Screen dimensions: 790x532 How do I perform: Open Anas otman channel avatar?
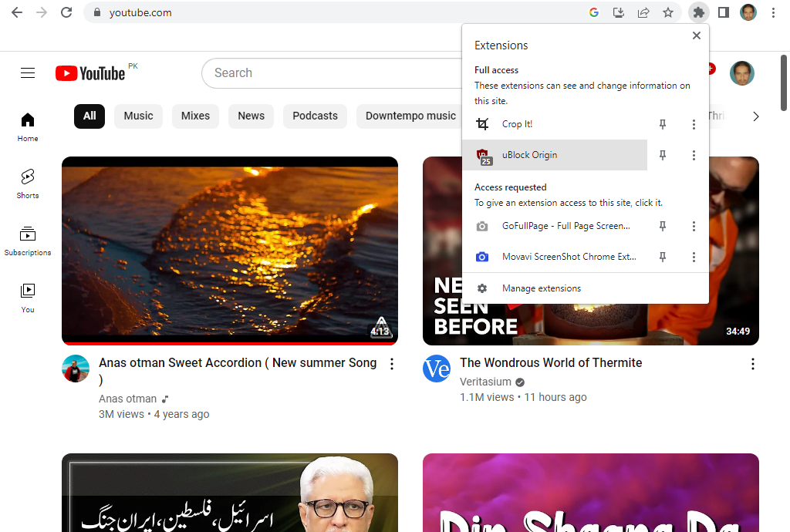point(76,369)
